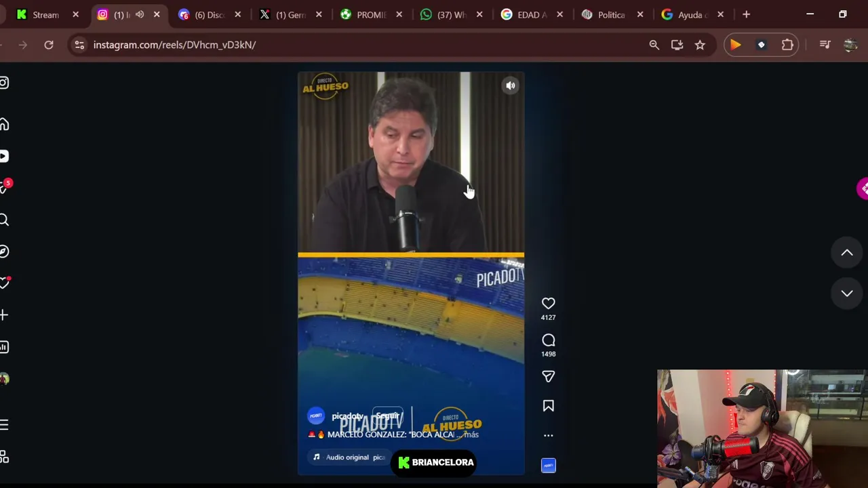Open Instagram Home in left sidebar

(x=4, y=125)
